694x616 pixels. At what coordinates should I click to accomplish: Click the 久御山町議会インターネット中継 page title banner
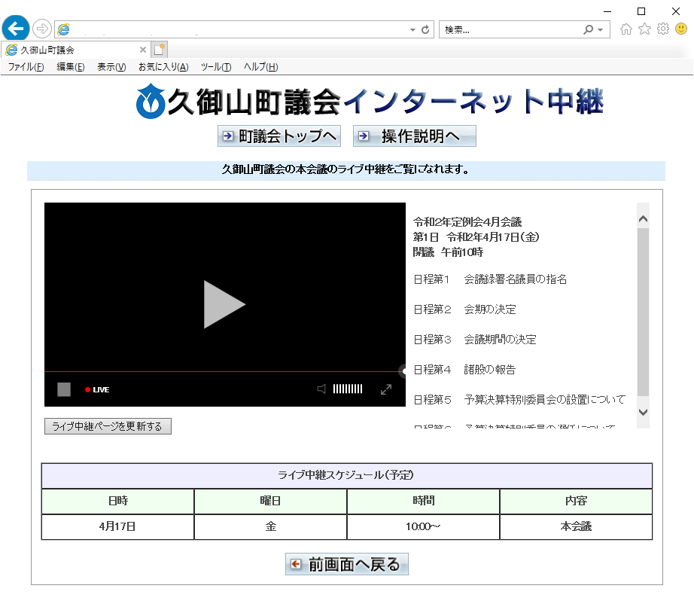click(370, 102)
